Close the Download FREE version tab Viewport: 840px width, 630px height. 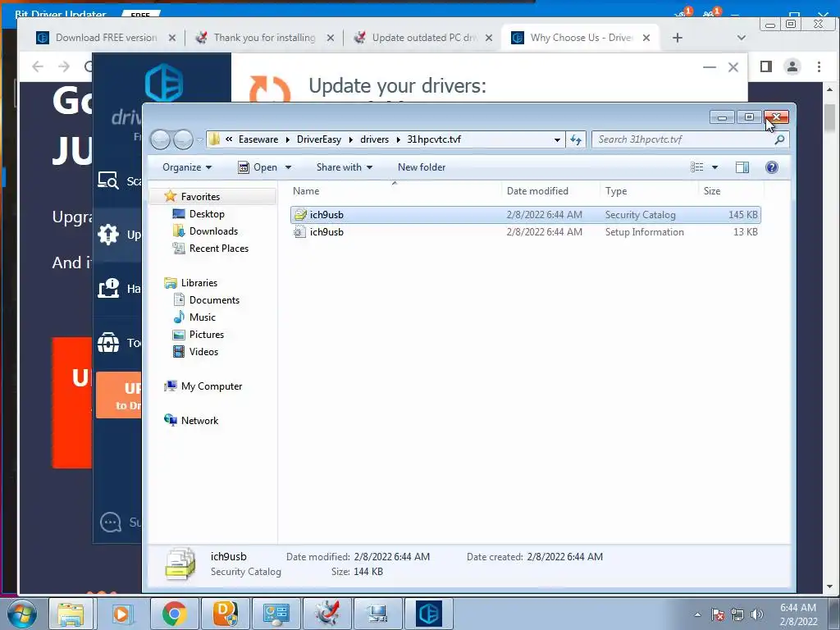coord(172,38)
